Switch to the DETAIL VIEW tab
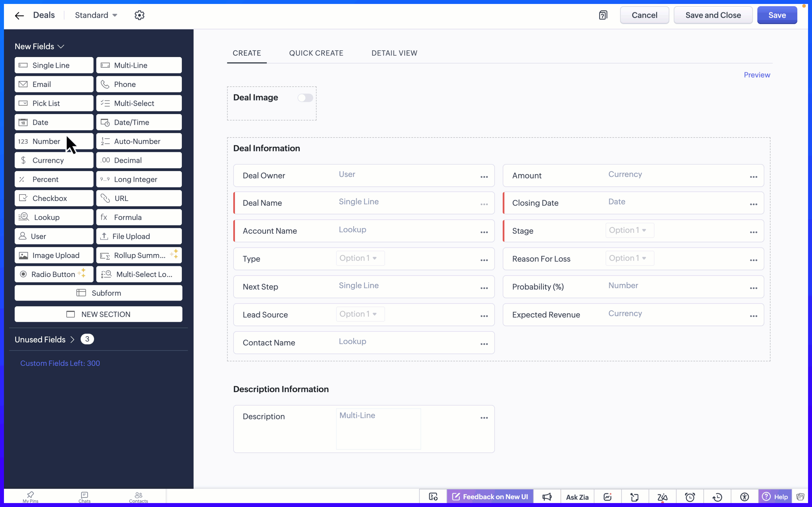The image size is (812, 507). pos(394,53)
